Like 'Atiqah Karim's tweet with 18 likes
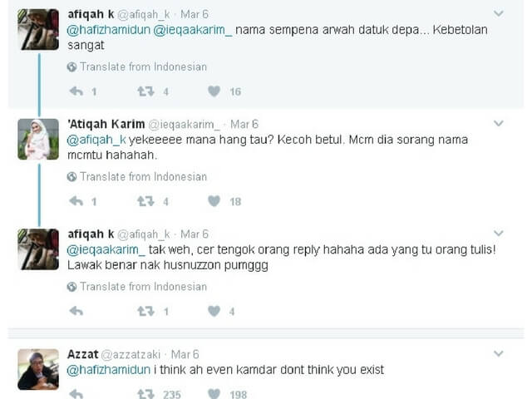Screen dimensions: 532x399 coord(214,201)
